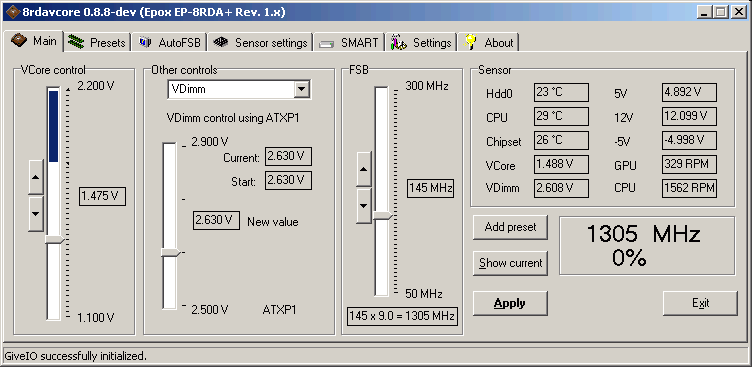The width and height of the screenshot is (752, 367).
Task: Click the 300 MHz FSB maximum label
Action: point(427,86)
